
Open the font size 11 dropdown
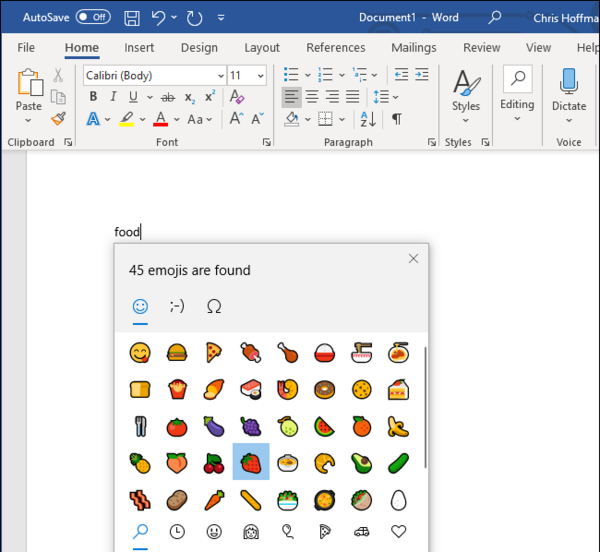click(x=261, y=76)
